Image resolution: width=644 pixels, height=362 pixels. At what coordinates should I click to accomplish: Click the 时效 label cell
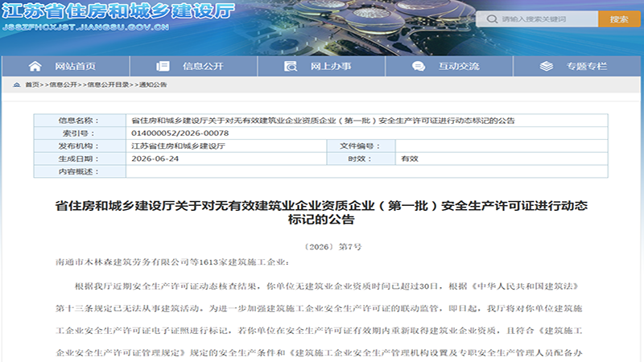[x=361, y=158]
